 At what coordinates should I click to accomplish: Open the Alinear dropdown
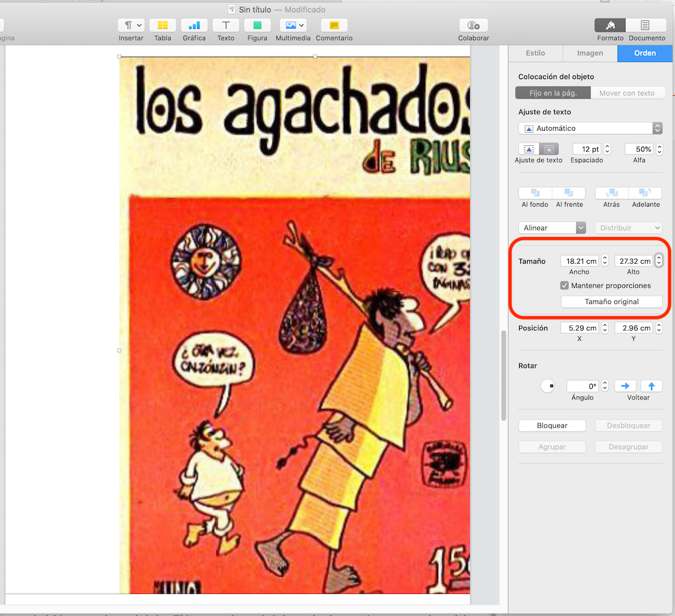tap(552, 228)
